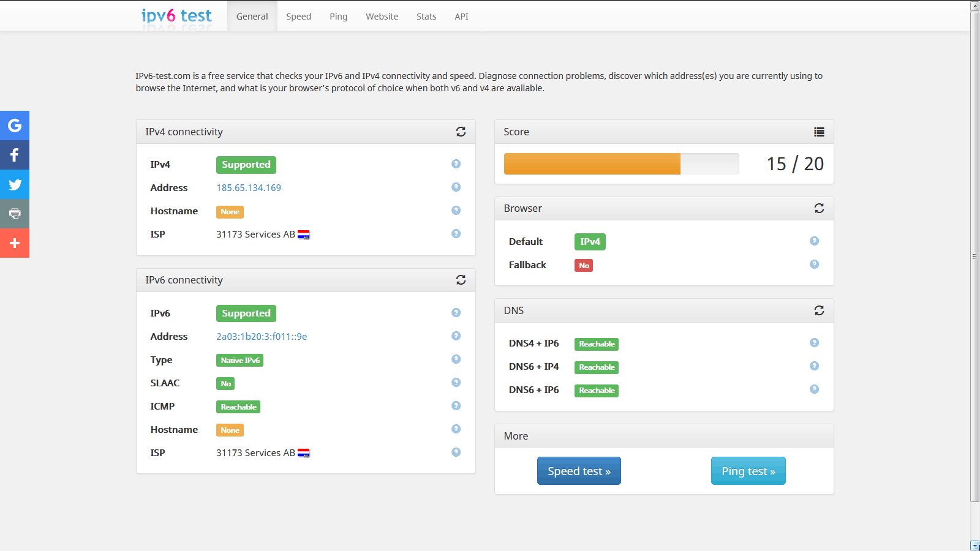Share on Facebook from sidebar
980x551 pixels.
[x=15, y=155]
